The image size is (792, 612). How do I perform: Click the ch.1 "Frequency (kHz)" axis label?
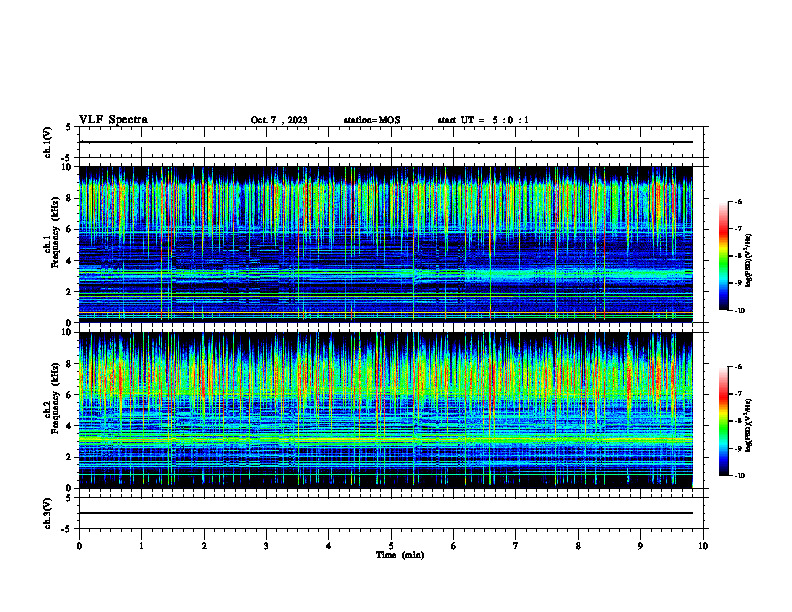tap(54, 232)
